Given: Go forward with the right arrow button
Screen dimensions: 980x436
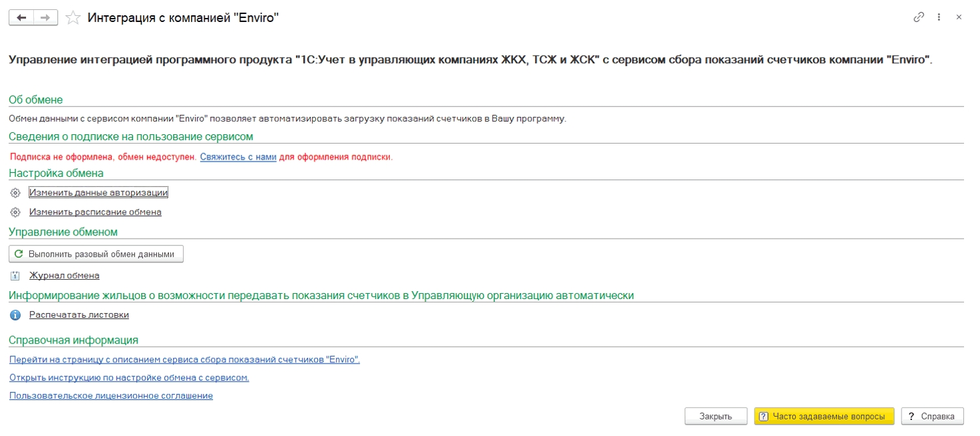Looking at the screenshot, I should 45,18.
